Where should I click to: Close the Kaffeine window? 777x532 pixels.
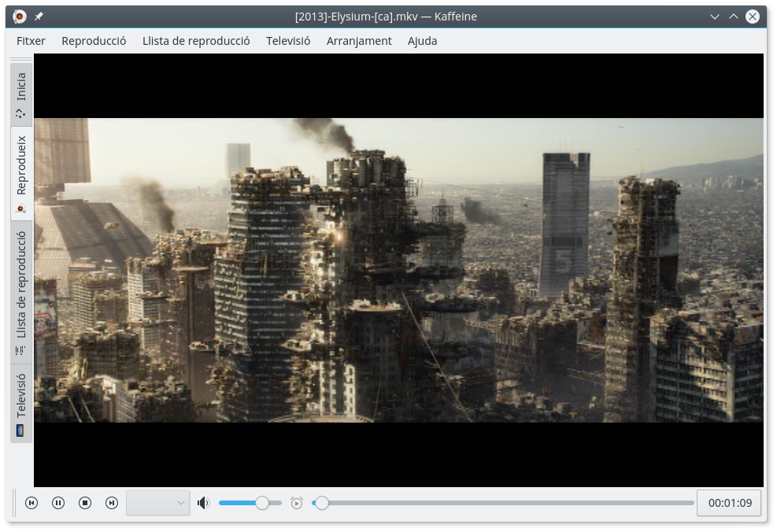tap(753, 17)
